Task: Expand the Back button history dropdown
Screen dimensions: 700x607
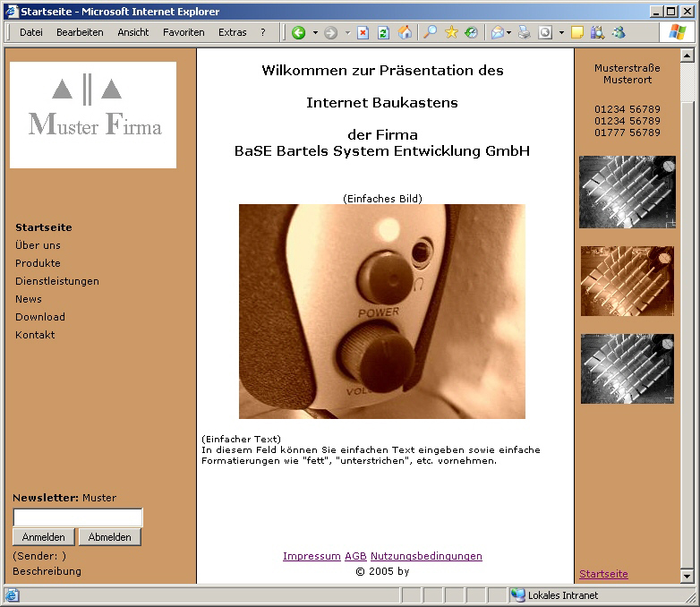Action: point(315,32)
